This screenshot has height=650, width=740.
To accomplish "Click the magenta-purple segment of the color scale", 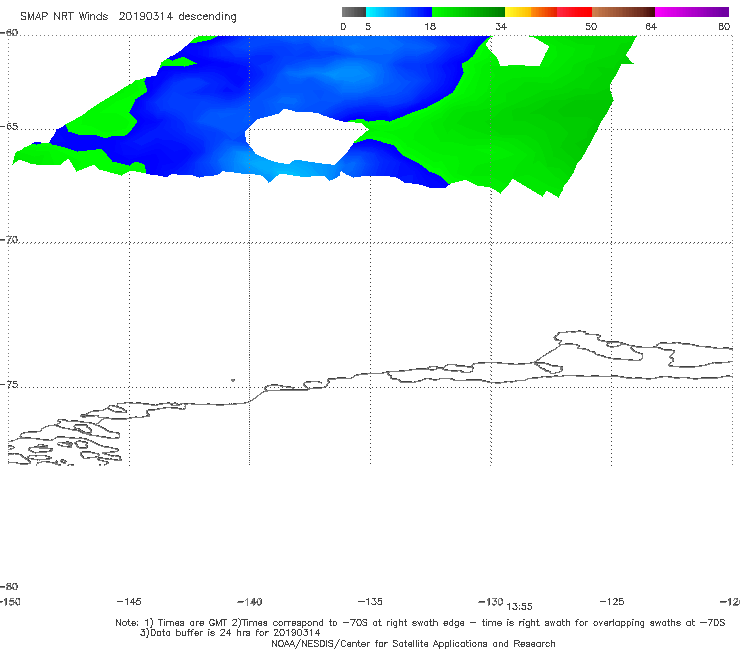I will 692,12.
